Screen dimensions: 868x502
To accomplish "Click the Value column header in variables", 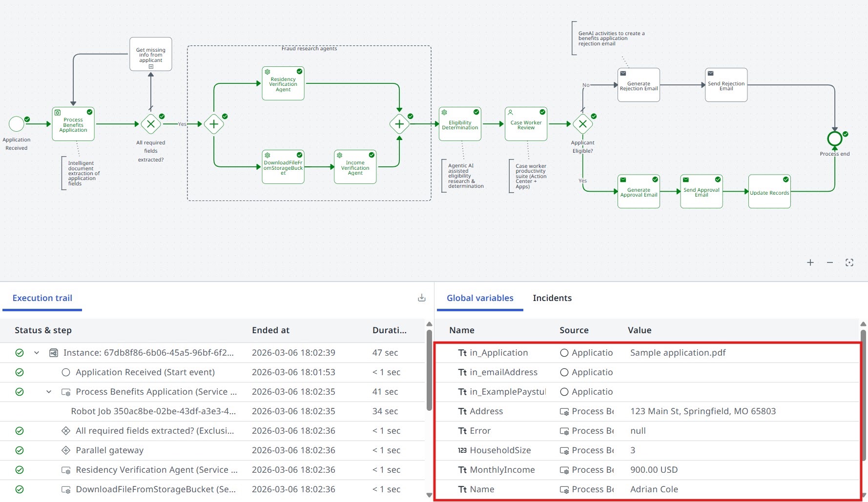I will pyautogui.click(x=640, y=330).
